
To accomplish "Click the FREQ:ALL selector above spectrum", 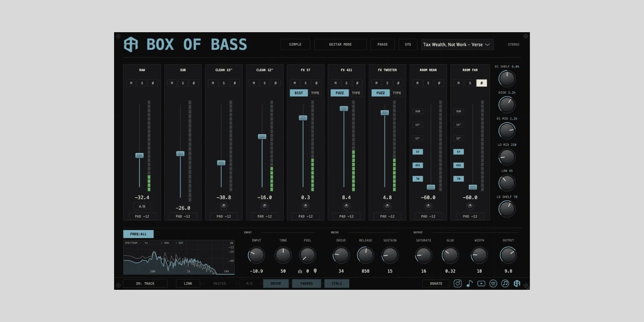I will (138, 234).
